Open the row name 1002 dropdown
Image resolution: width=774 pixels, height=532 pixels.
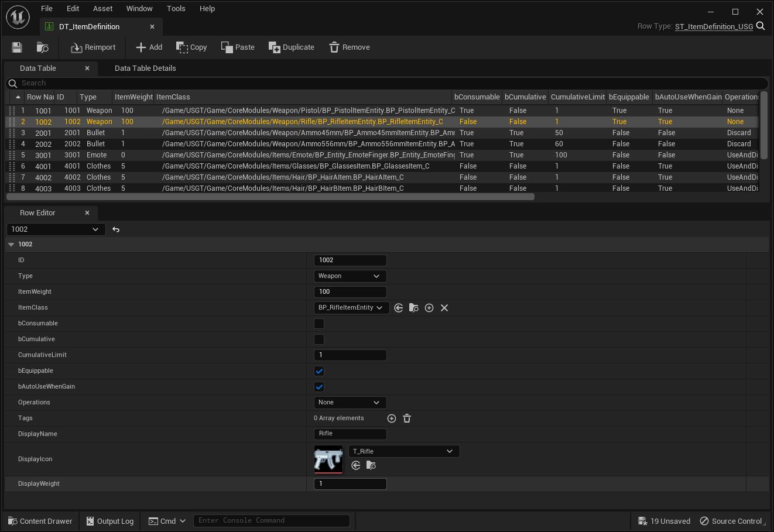pyautogui.click(x=56, y=229)
